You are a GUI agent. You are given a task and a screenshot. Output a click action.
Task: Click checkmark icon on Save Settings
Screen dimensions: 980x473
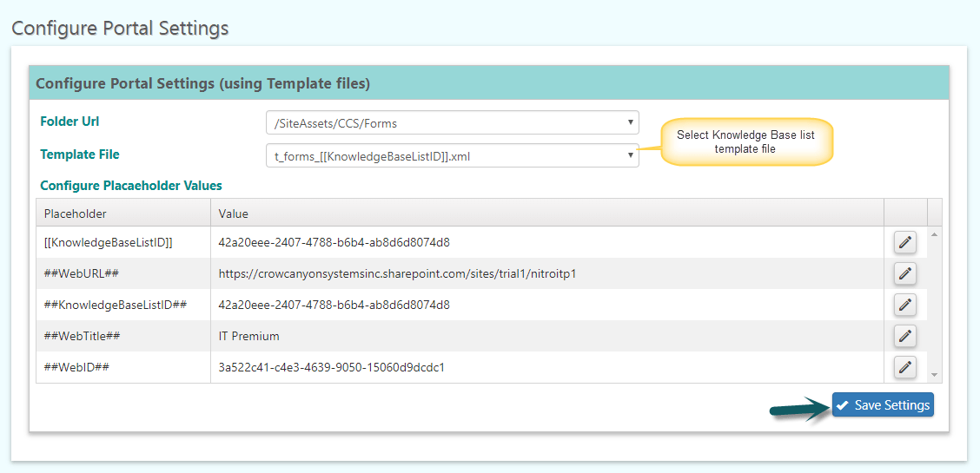pos(842,405)
